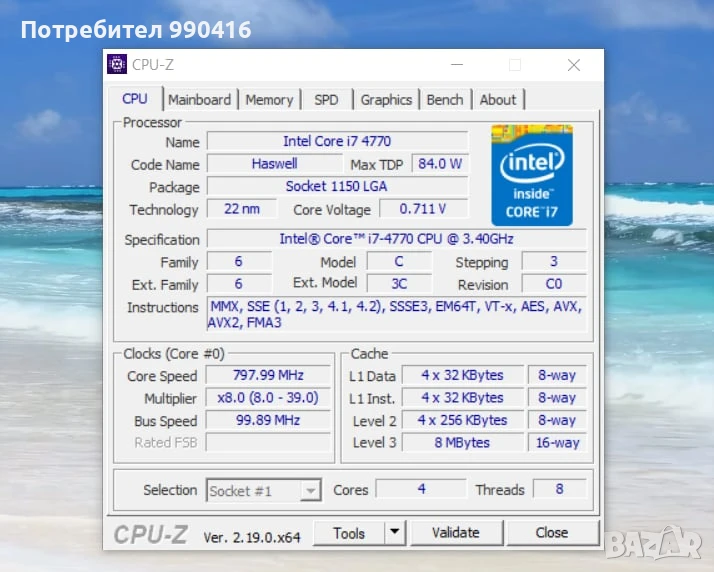Viewport: 714px width, 572px height.
Task: Open the Tools dropdown arrow
Action: tap(395, 532)
